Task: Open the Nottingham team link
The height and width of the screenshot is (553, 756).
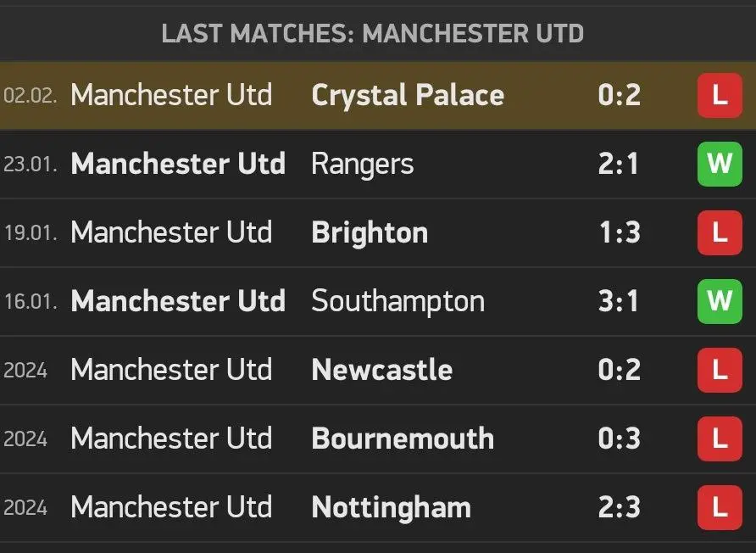Action: 392,507
